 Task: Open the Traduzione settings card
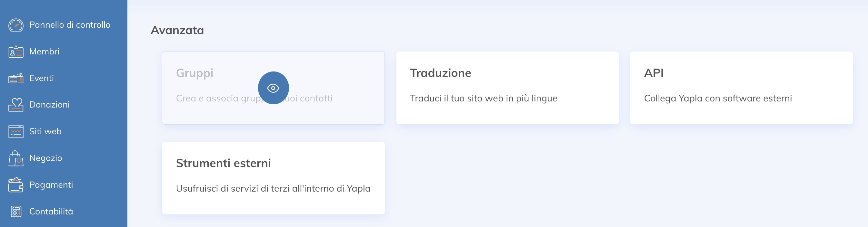(507, 88)
